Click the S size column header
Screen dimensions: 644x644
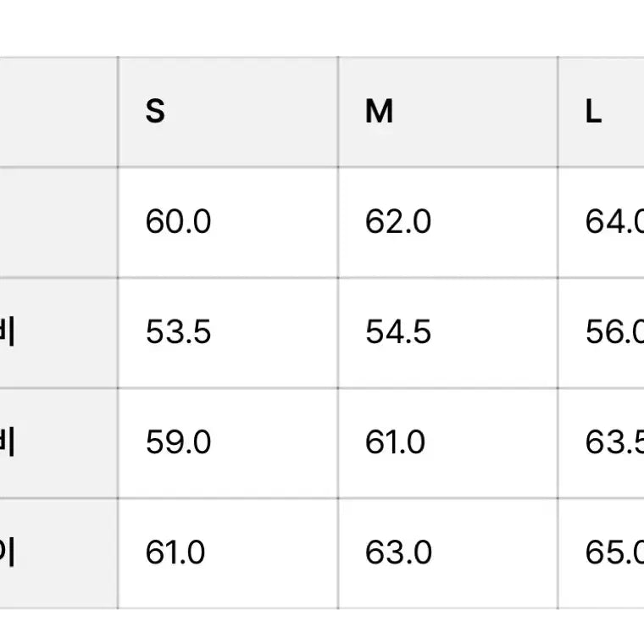coord(228,112)
